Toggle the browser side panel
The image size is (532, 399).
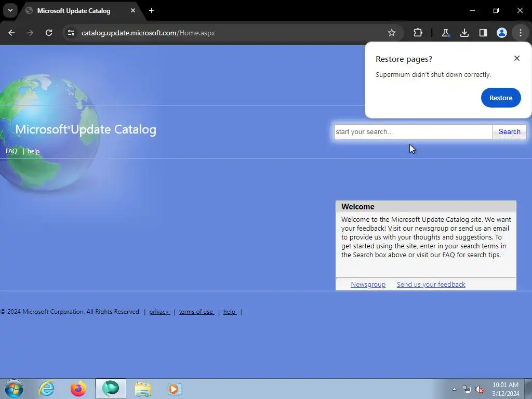(x=483, y=33)
